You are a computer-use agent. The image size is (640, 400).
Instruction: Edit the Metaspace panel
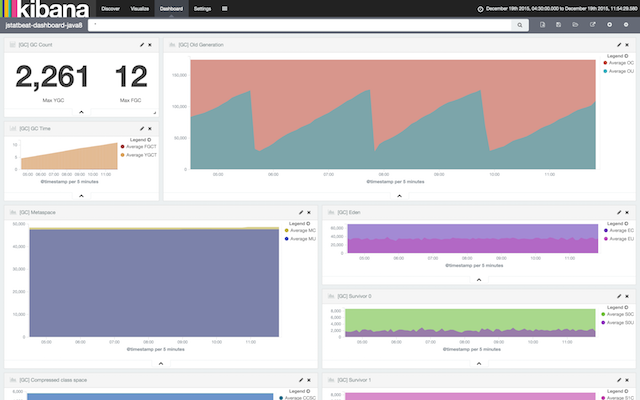[301, 212]
